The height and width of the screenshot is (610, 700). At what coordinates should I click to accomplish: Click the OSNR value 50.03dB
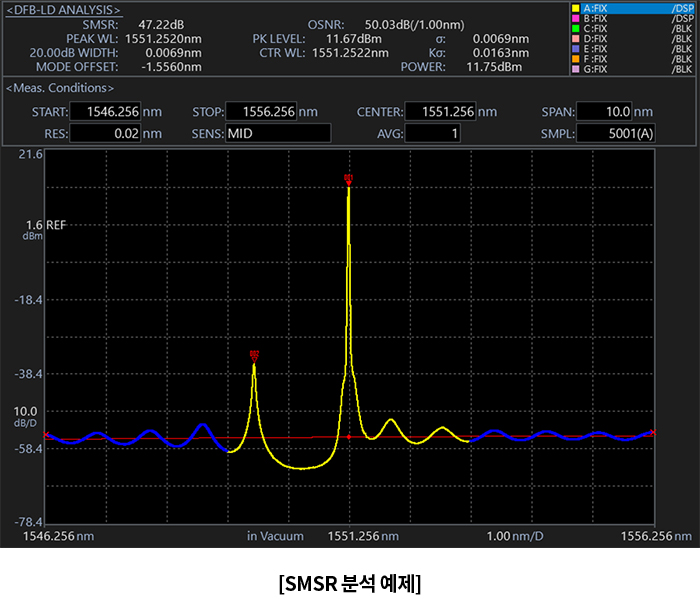(x=414, y=25)
